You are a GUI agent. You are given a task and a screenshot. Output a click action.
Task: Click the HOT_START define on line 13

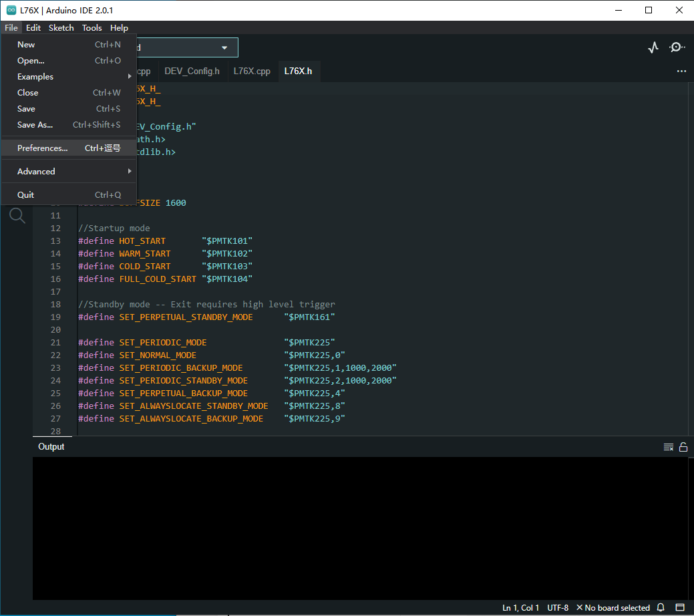(142, 241)
